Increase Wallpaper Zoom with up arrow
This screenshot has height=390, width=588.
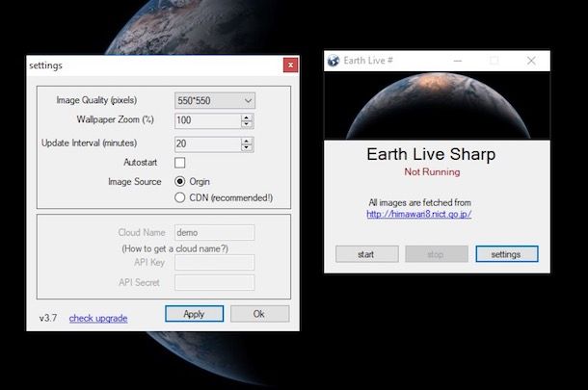pos(247,117)
